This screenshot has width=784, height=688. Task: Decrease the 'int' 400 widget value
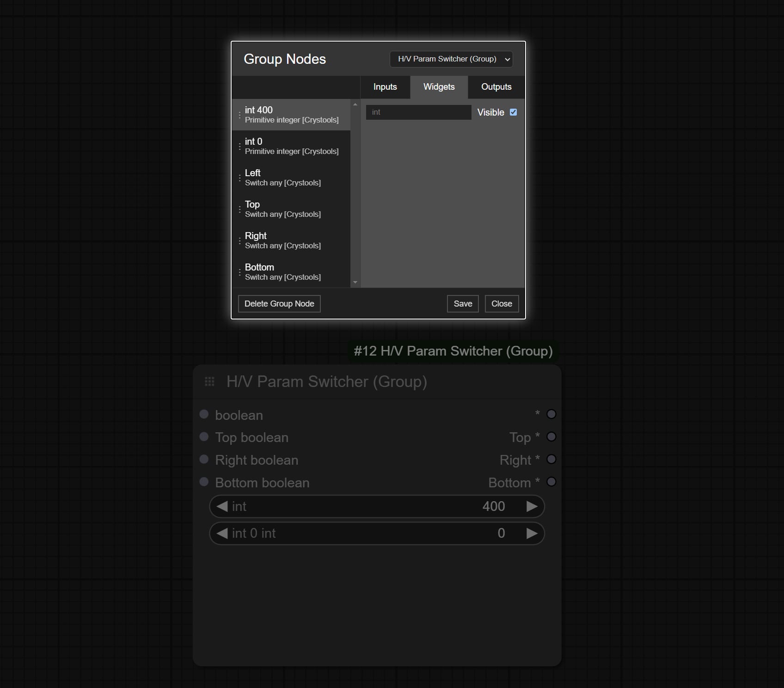[222, 506]
